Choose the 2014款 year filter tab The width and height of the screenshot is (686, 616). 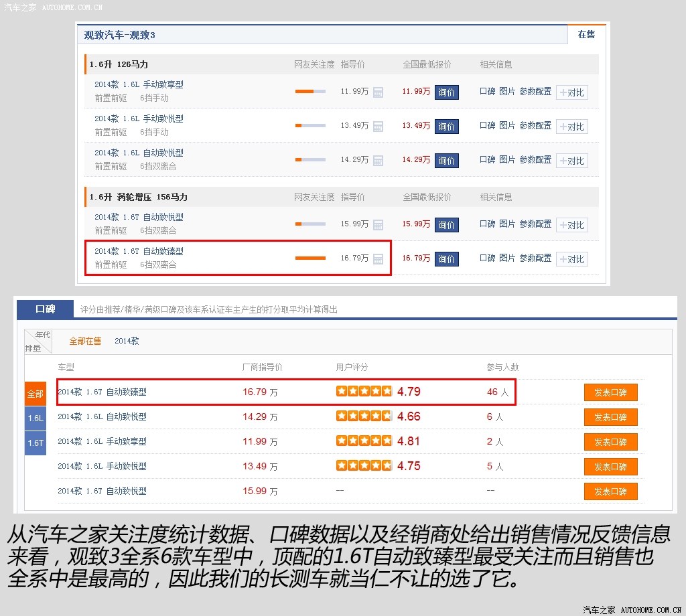(127, 341)
